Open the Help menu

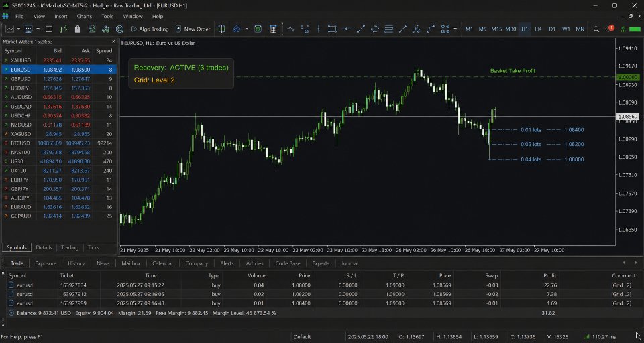coord(158,16)
